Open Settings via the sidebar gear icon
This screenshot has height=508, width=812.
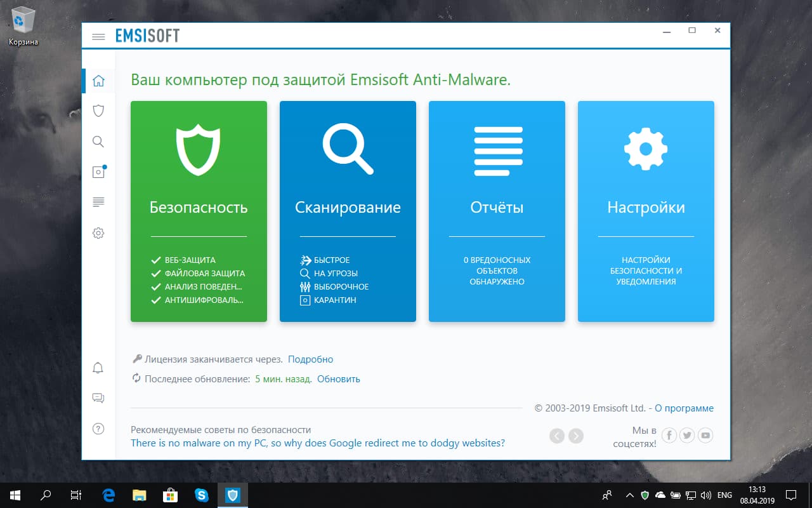(x=98, y=232)
